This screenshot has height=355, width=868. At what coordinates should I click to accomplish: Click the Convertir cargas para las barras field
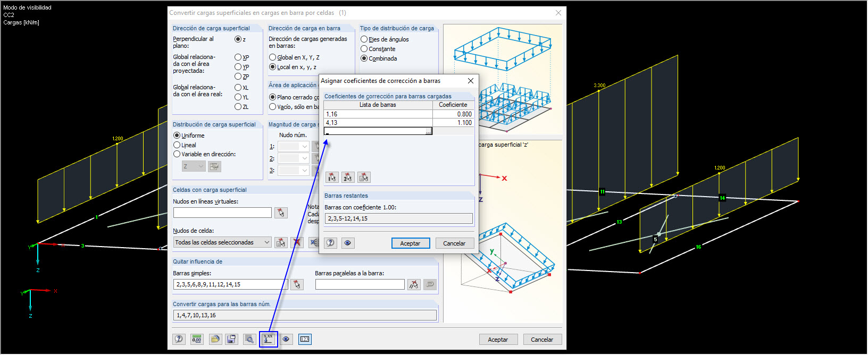click(305, 315)
